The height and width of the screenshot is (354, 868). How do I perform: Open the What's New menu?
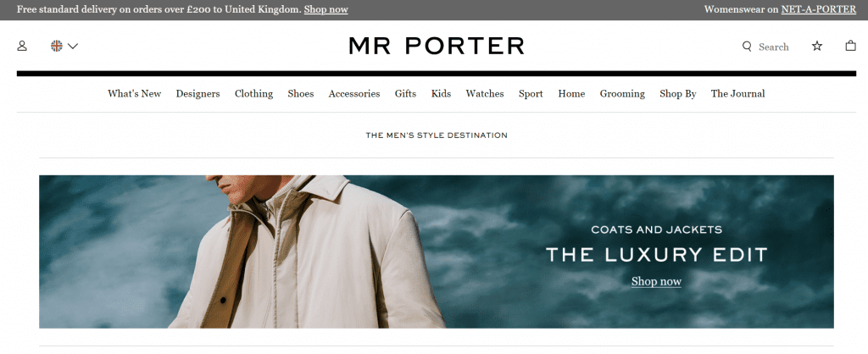point(135,94)
